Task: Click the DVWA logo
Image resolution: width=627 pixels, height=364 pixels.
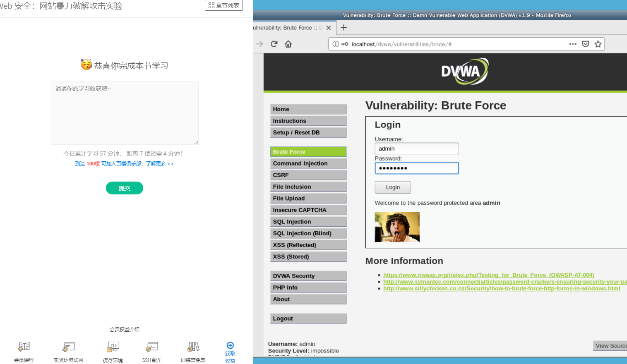Action: pos(465,71)
